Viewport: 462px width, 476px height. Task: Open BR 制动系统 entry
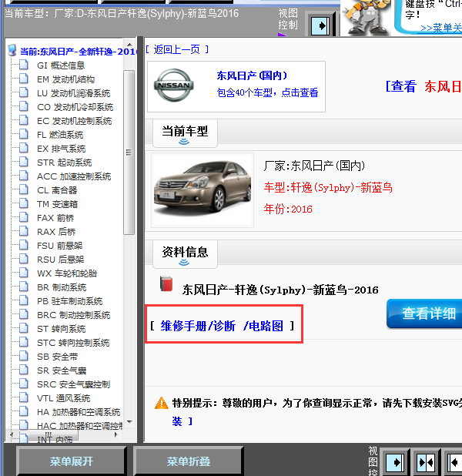pos(62,287)
